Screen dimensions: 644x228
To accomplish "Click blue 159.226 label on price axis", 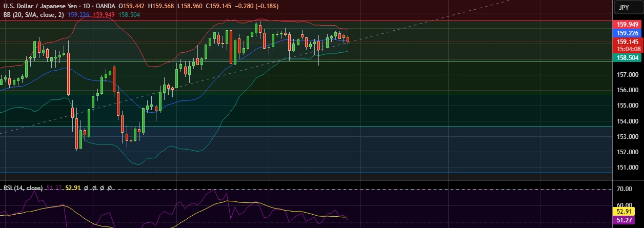I will 628,33.
